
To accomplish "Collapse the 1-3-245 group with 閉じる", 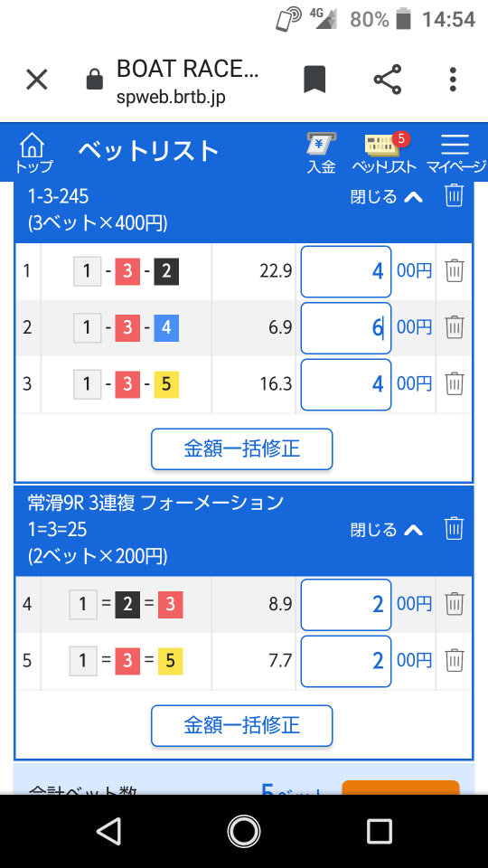I will (x=387, y=196).
